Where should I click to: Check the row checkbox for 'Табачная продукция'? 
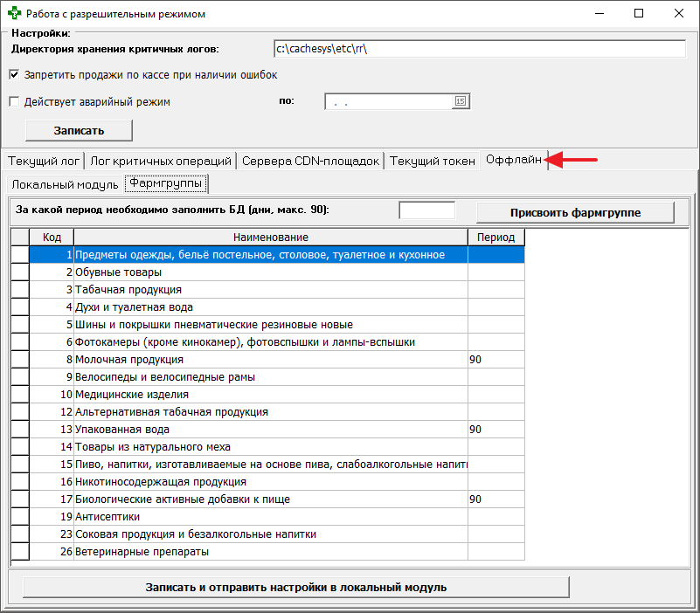point(19,289)
